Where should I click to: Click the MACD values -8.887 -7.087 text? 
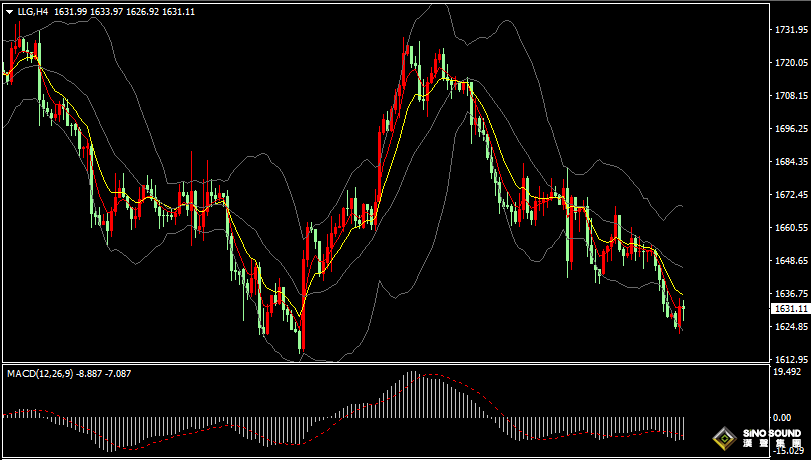[105, 373]
